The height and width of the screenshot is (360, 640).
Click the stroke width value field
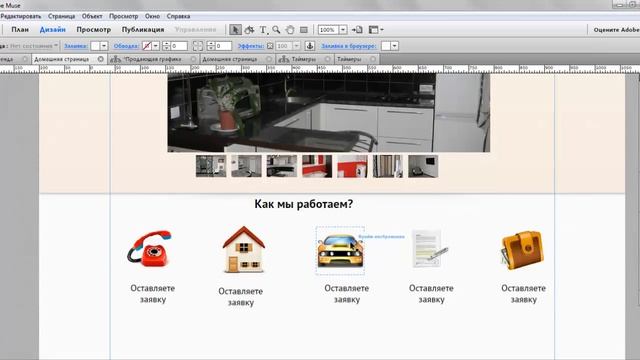pyautogui.click(x=179, y=46)
